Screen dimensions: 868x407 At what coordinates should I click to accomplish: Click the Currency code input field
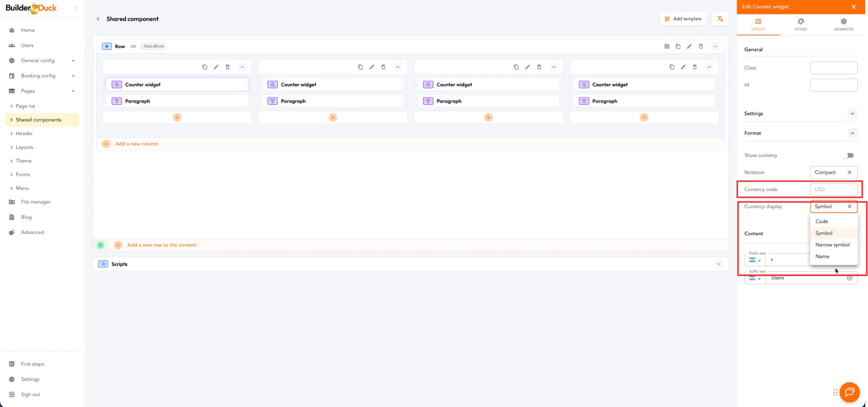pyautogui.click(x=833, y=189)
